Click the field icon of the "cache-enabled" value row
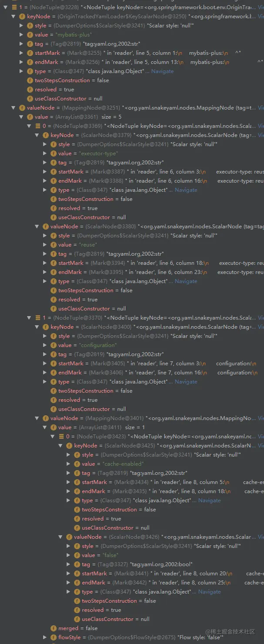The image size is (264, 644). pyautogui.click(x=77, y=464)
